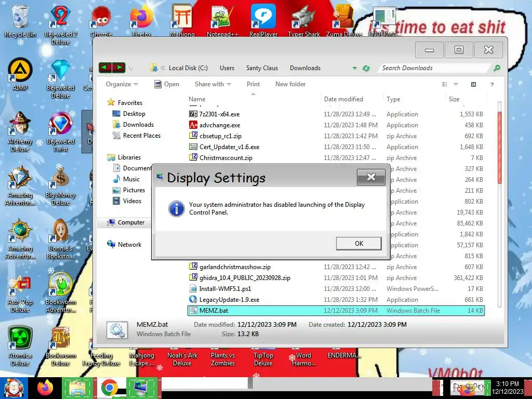This screenshot has height=399, width=532.
Task: Navigate to Local Disk (C:) breadcrumb
Action: (188, 68)
